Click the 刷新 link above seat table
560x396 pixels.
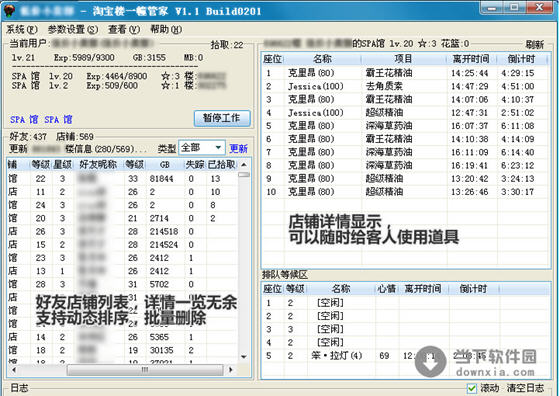(x=535, y=45)
